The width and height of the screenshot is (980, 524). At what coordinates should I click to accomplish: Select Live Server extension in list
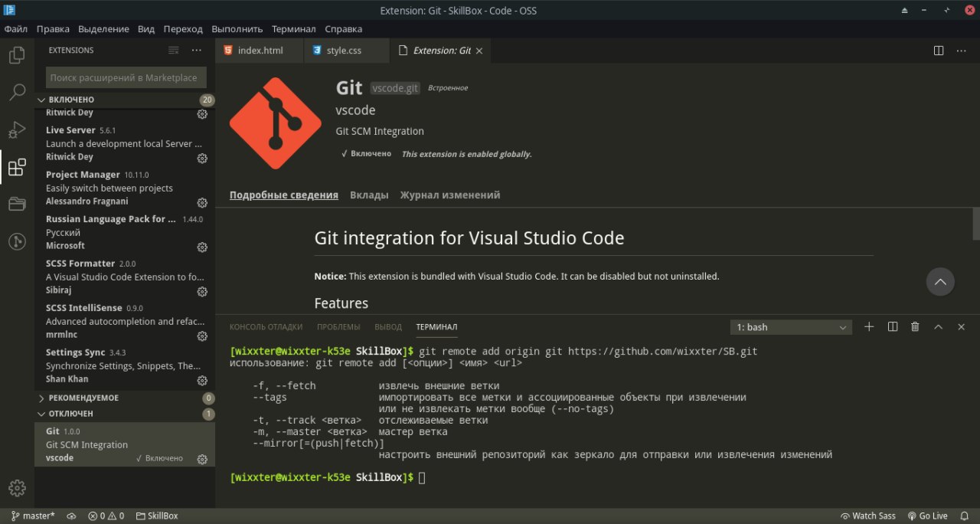click(125, 144)
